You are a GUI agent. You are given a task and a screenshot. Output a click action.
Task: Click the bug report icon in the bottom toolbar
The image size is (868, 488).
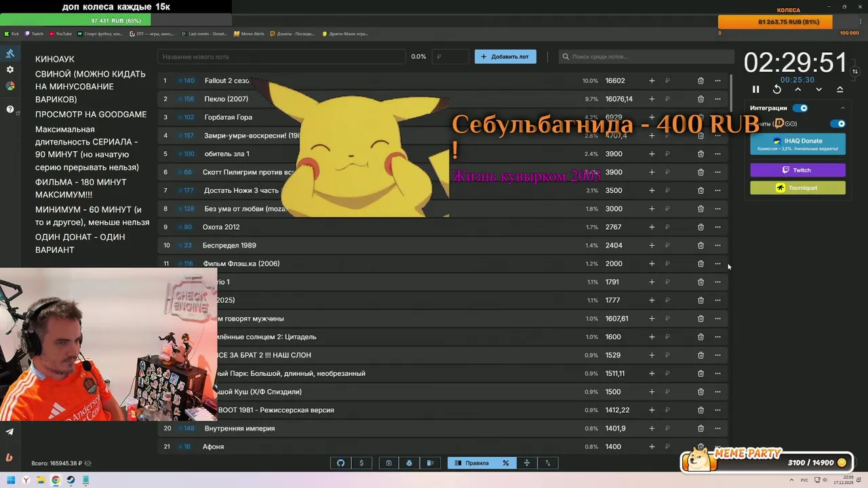tap(409, 463)
